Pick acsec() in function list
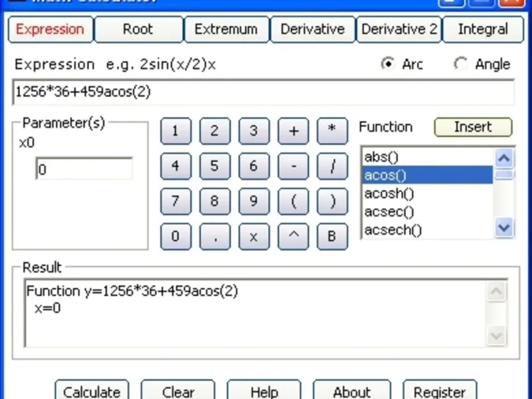Image resolution: width=532 pixels, height=399 pixels. (428, 211)
